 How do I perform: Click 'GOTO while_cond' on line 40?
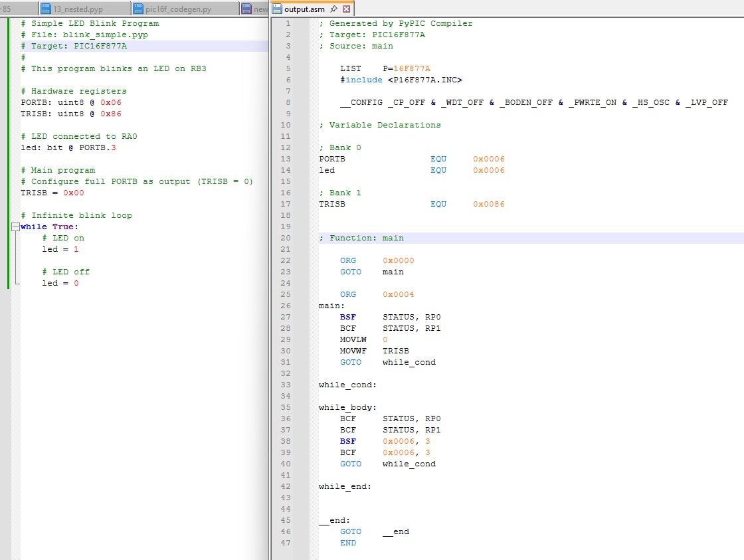(388, 464)
